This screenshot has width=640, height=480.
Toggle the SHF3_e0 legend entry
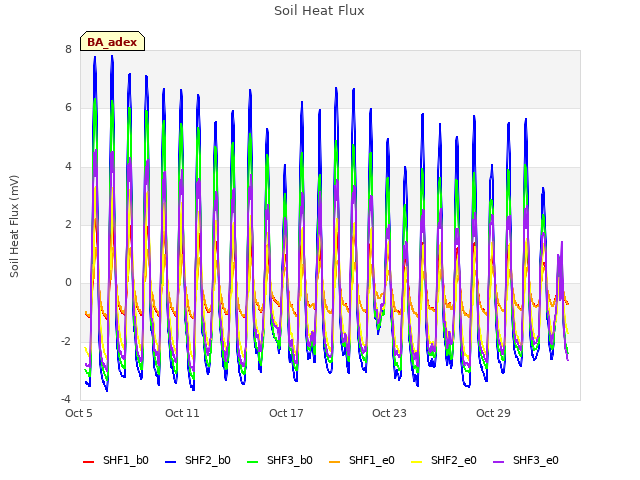526,460
